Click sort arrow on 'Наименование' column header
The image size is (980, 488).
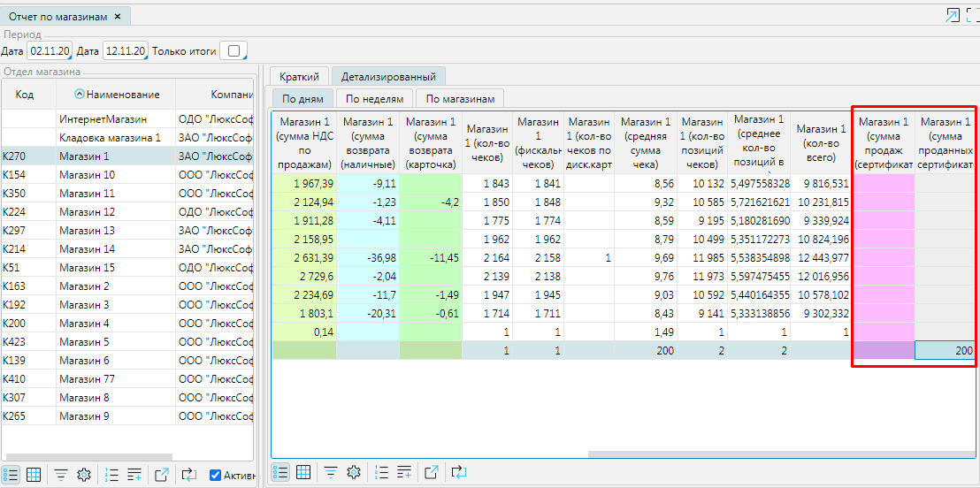click(x=80, y=95)
